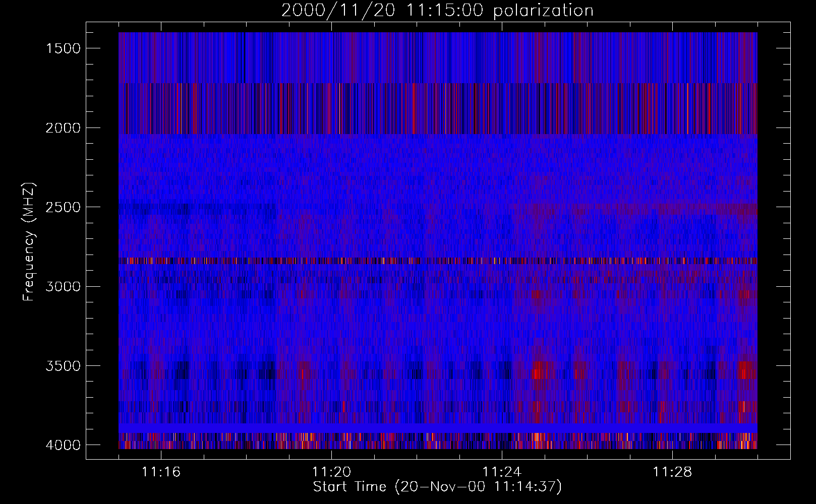Click the 'Start Time (20-Nov-00 11:14:37)' label
This screenshot has width=816, height=504.
pos(437,487)
